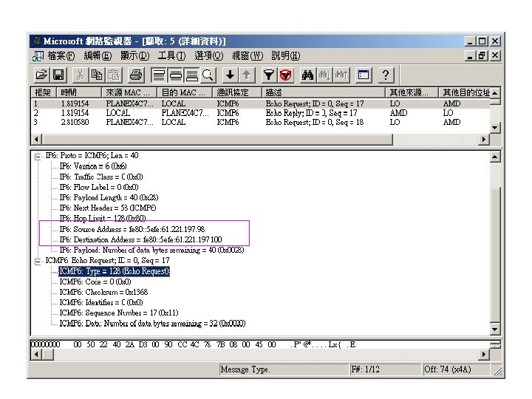Image resolution: width=532 pixels, height=399 pixels.
Task: Open the 選項(O) menu
Action: (x=209, y=55)
